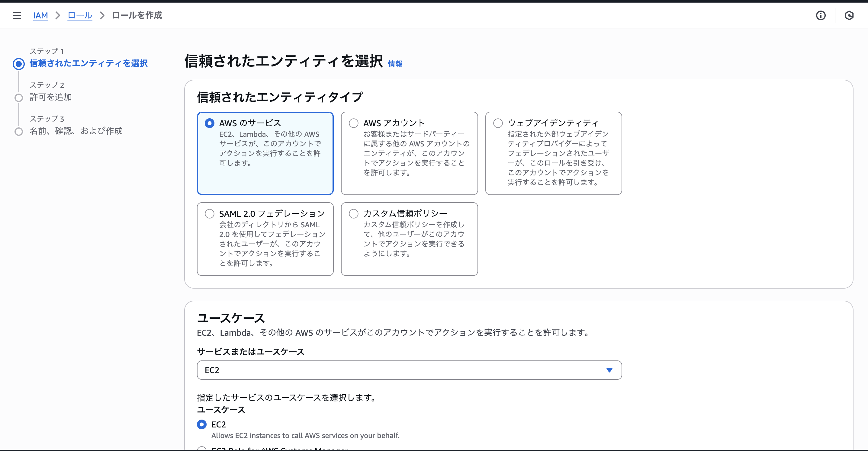The width and height of the screenshot is (868, 451).
Task: Open the navigation hamburger menu
Action: click(17, 15)
